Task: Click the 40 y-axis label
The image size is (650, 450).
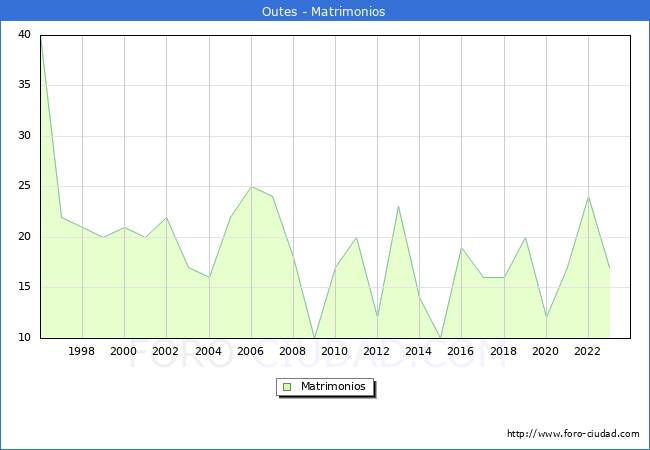Action: [x=24, y=35]
